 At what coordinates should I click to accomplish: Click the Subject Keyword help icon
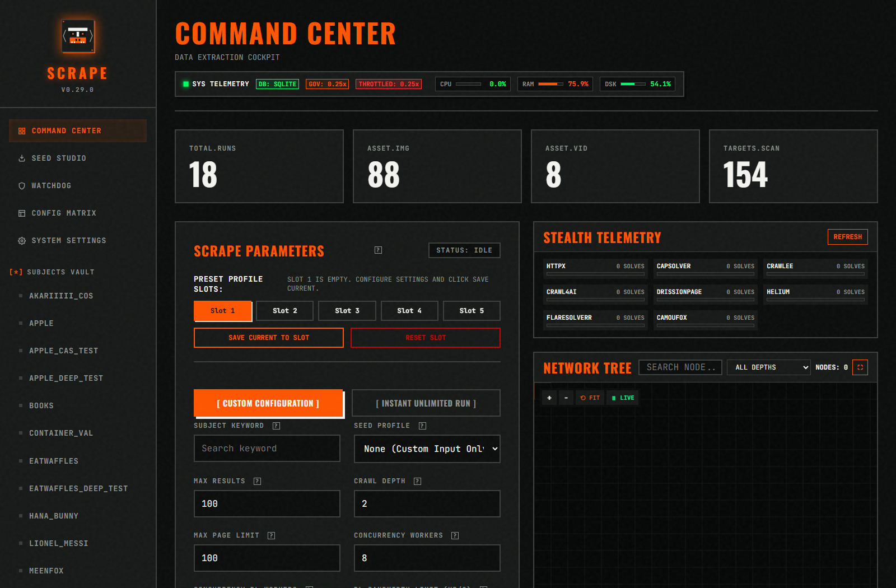(x=276, y=426)
